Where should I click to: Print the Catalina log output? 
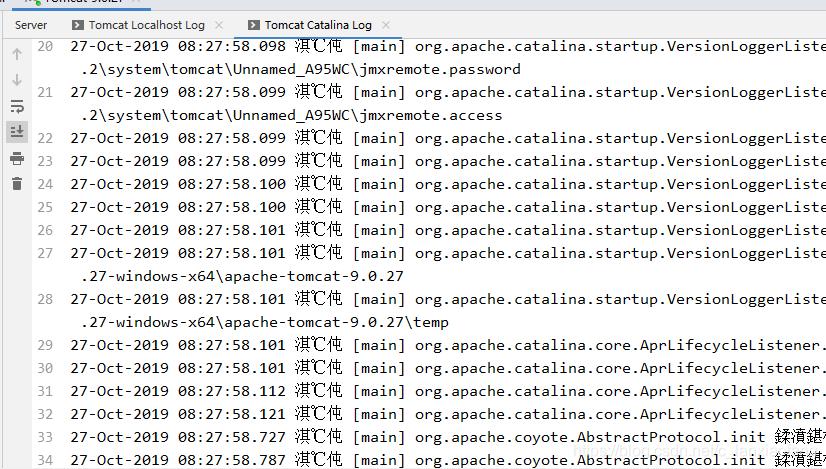(17, 158)
